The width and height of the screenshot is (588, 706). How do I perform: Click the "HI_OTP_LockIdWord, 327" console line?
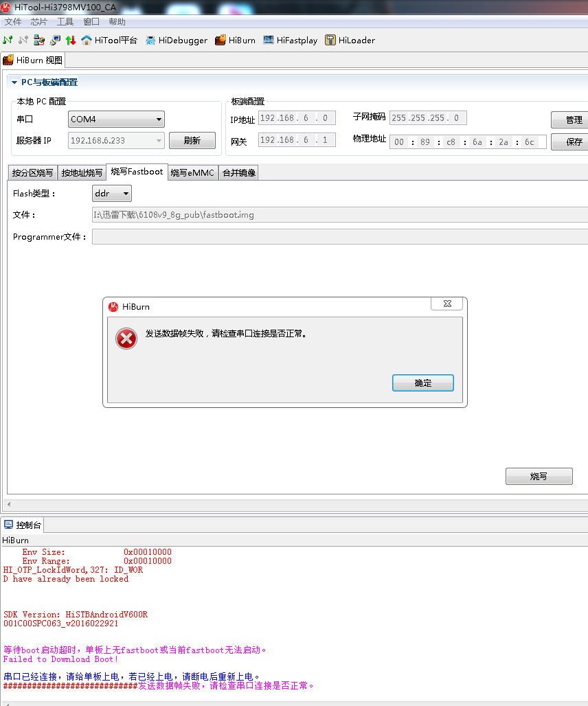[73, 570]
